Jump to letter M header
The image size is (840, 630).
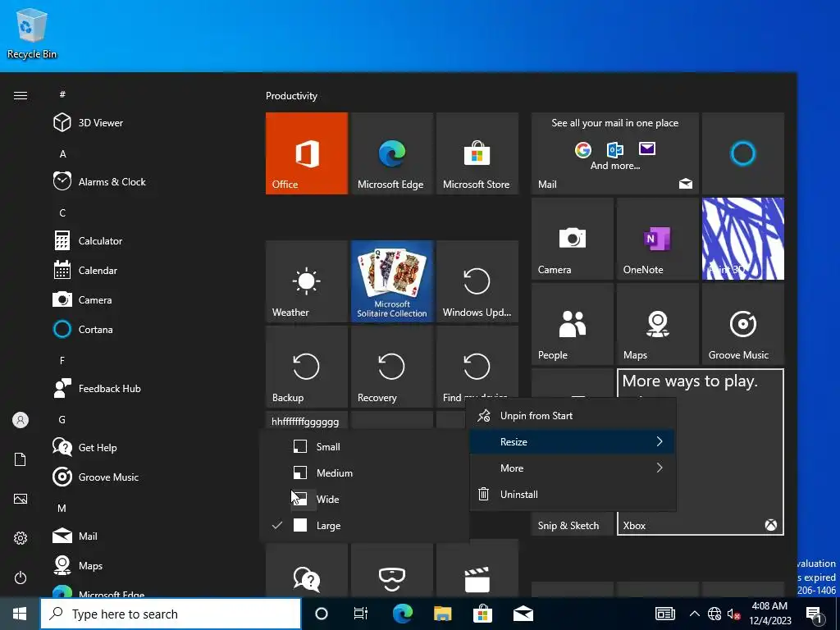click(62, 508)
